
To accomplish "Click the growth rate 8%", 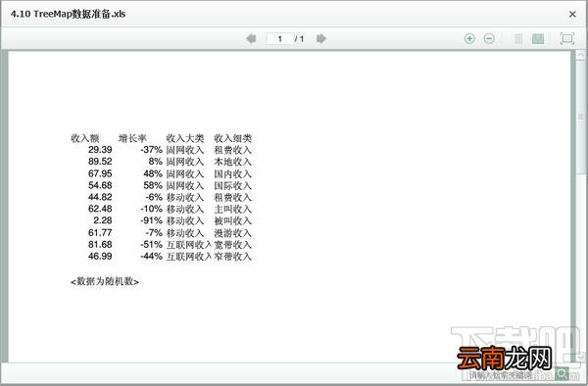I will click(x=155, y=162).
